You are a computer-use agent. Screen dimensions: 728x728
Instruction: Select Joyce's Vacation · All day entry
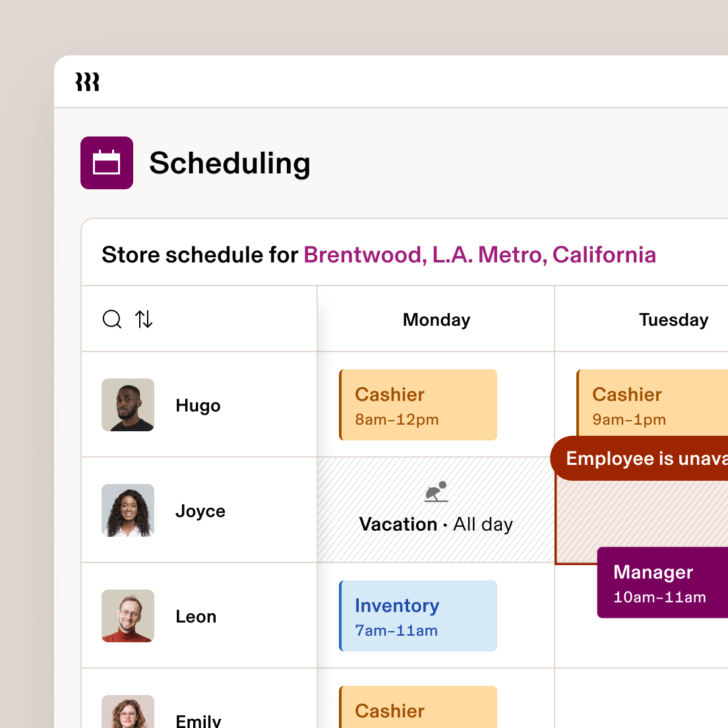pyautogui.click(x=436, y=524)
